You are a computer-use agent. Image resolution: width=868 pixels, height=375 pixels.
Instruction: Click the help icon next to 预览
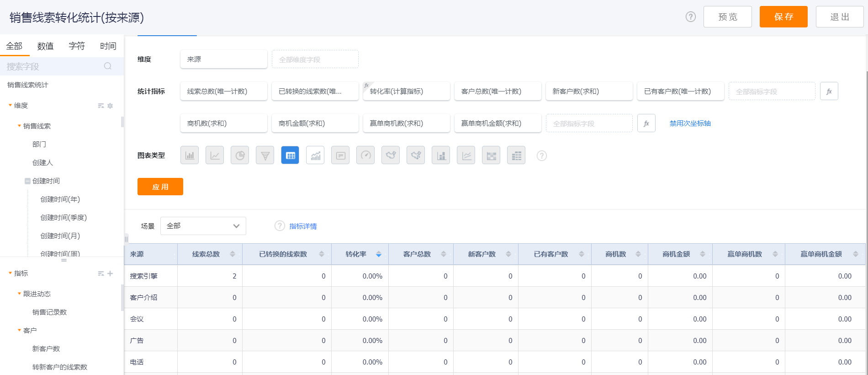[x=691, y=17]
